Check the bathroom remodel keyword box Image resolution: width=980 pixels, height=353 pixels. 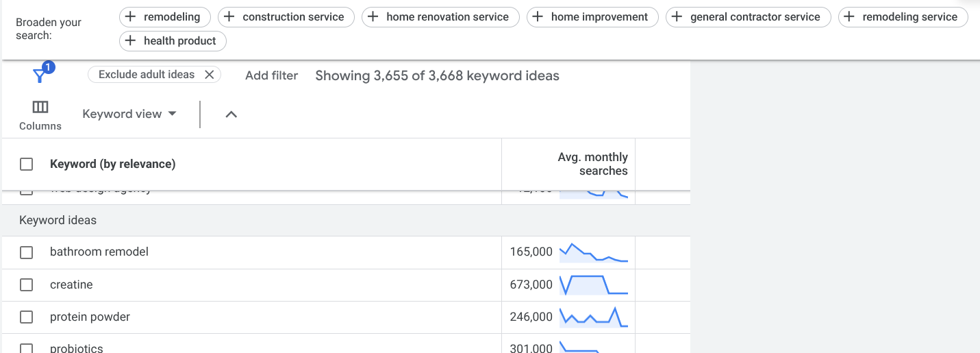27,252
